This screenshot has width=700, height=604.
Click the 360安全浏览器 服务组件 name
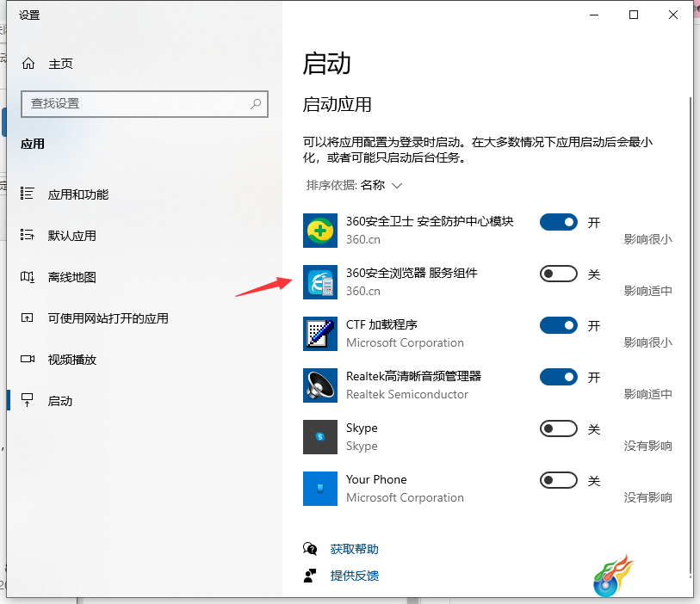click(x=412, y=273)
